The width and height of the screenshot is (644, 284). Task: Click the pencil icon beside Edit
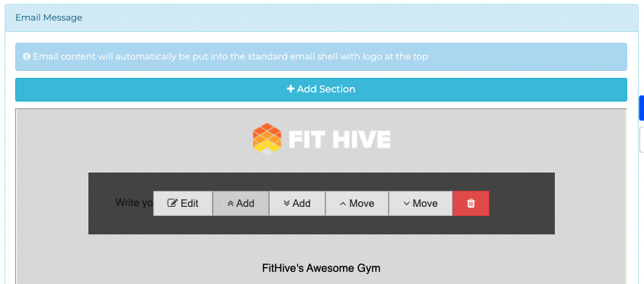click(x=172, y=203)
